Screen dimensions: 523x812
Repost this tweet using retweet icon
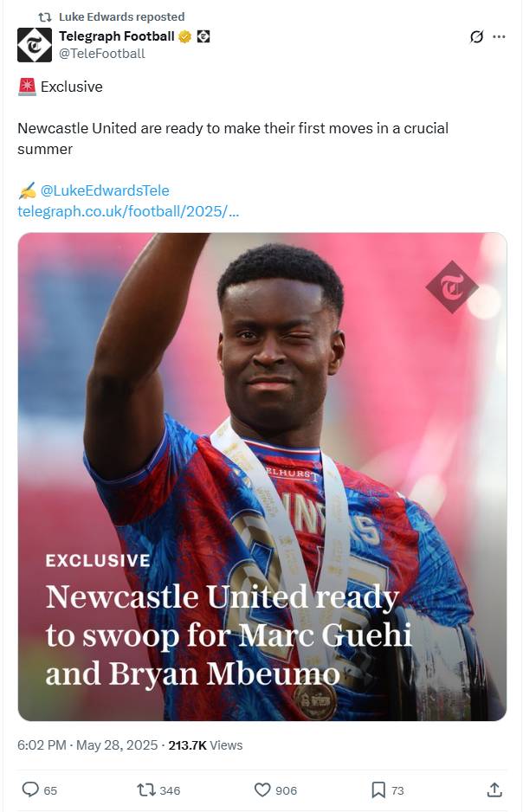[x=145, y=789]
